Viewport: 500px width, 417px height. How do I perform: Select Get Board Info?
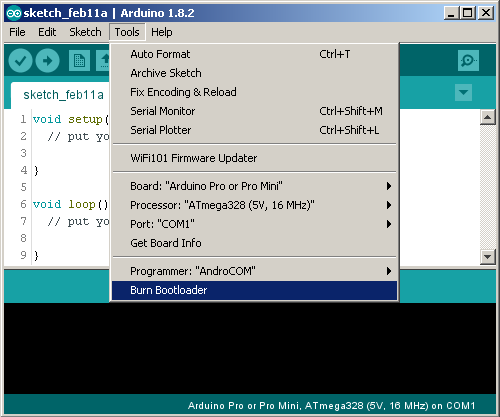pos(254,243)
